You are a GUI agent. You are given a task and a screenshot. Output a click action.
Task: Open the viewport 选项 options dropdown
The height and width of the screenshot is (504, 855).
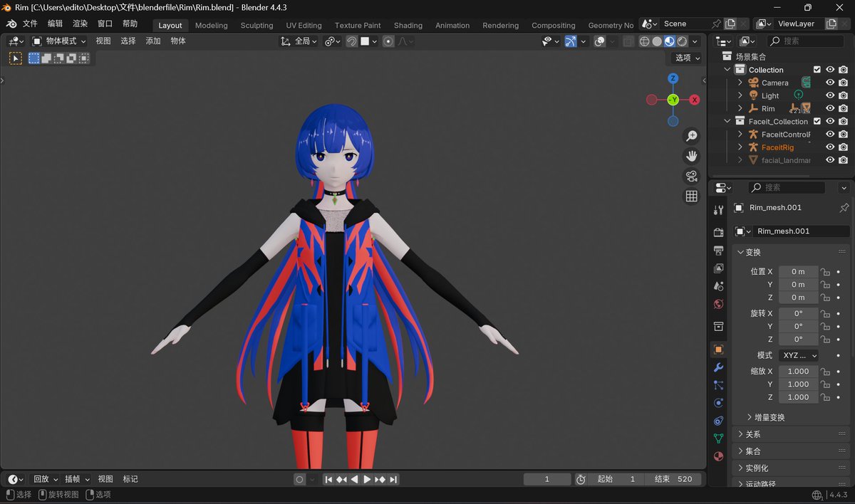[688, 58]
